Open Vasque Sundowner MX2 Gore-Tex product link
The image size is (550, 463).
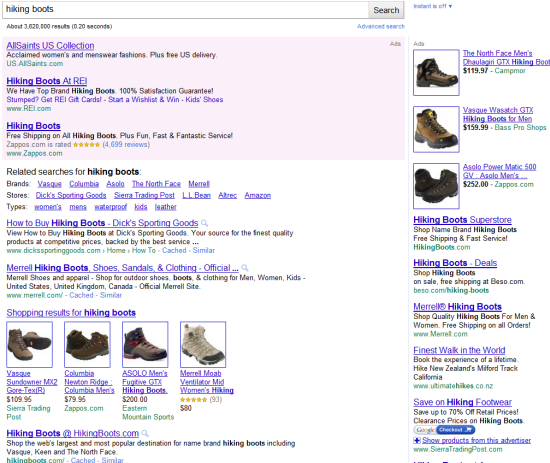(x=32, y=382)
